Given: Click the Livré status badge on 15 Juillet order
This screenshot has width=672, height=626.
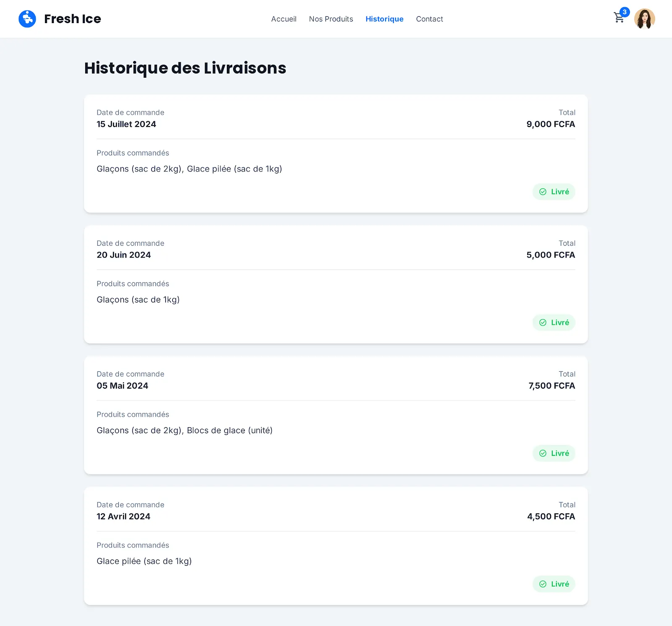Looking at the screenshot, I should pos(554,192).
